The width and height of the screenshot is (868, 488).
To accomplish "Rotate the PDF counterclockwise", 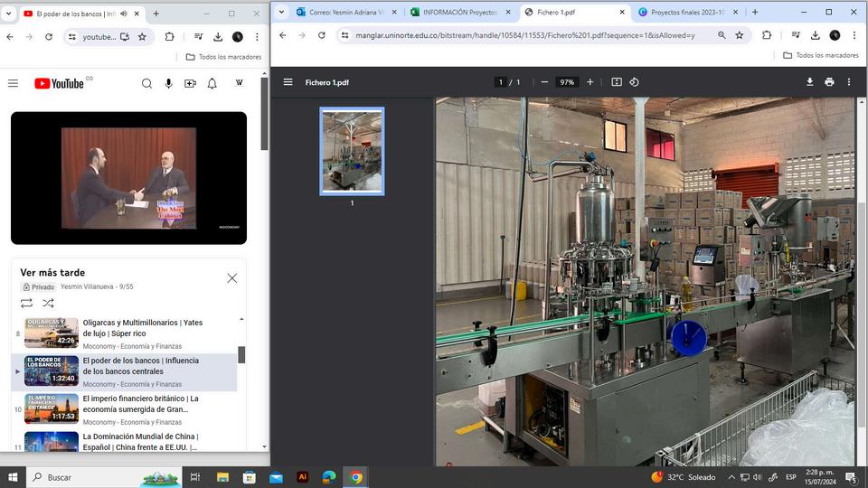I will tap(635, 82).
